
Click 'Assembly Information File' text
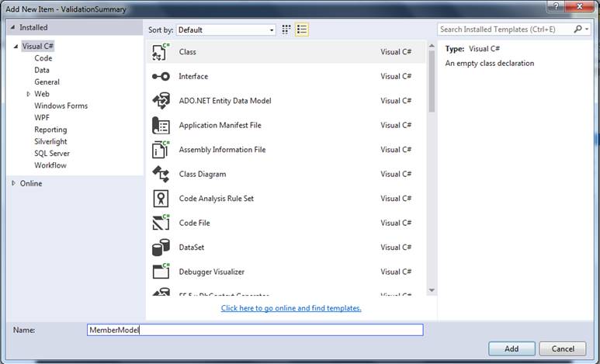click(x=222, y=150)
